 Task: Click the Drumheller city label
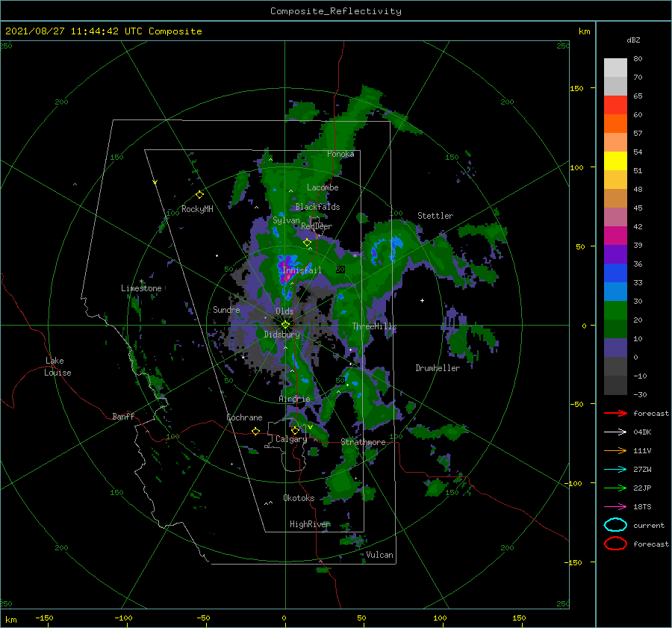pyautogui.click(x=438, y=368)
